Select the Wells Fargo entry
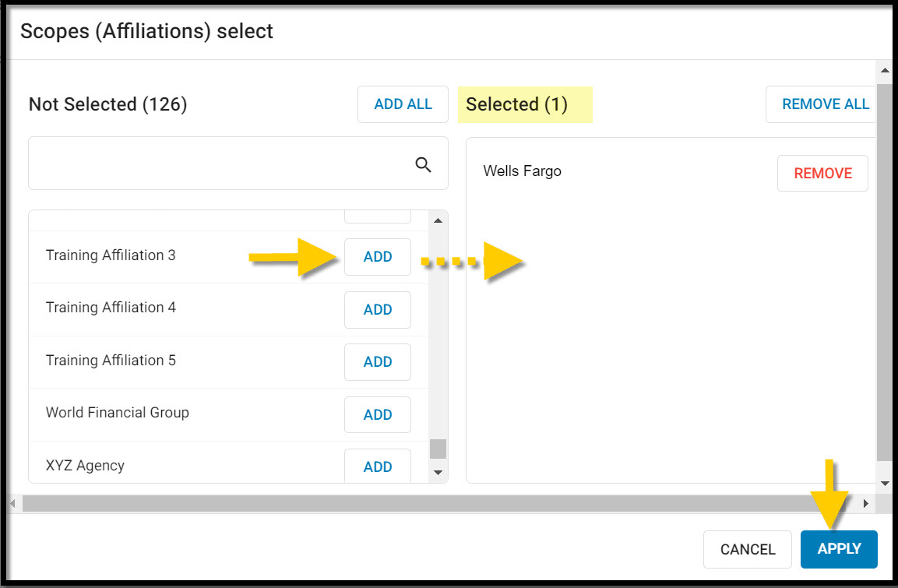This screenshot has width=898, height=588. coord(523,171)
